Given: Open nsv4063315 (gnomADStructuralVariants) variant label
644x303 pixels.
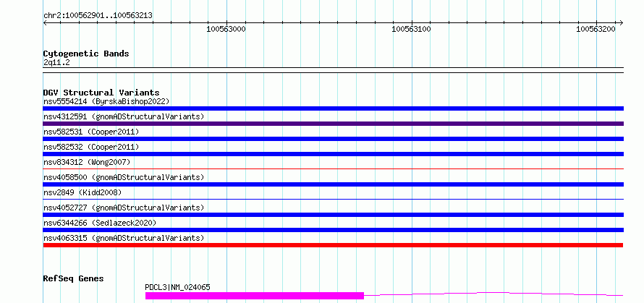Looking at the screenshot, I should (124, 238).
